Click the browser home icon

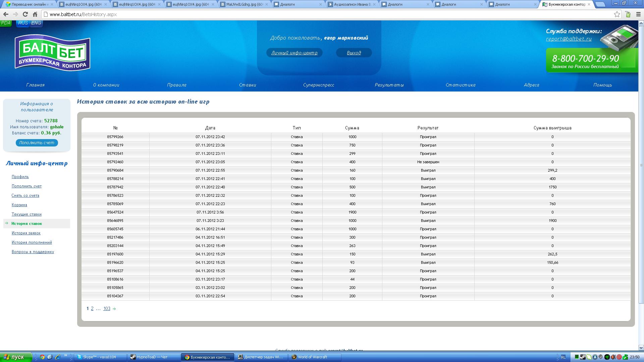pos(35,14)
